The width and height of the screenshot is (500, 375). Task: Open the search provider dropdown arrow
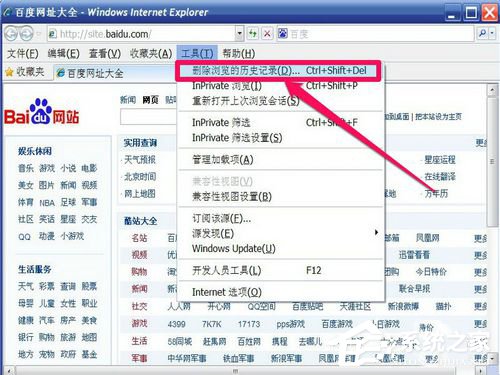(x=492, y=33)
